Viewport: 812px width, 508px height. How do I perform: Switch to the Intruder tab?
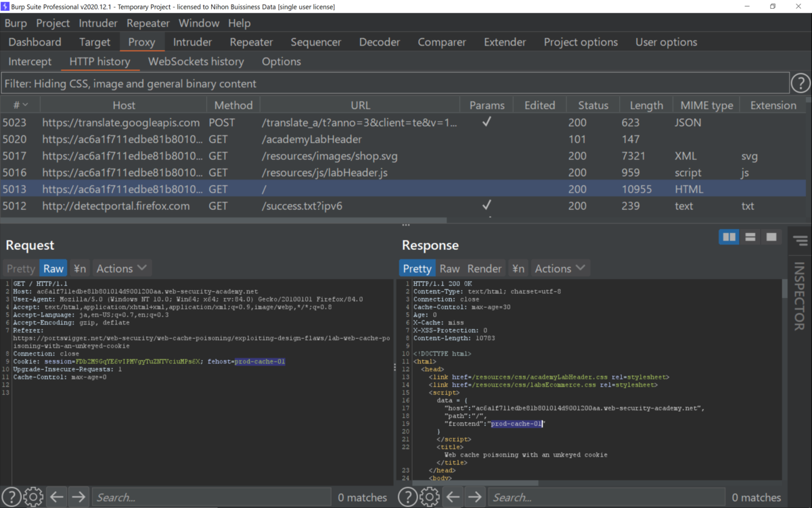click(x=192, y=42)
